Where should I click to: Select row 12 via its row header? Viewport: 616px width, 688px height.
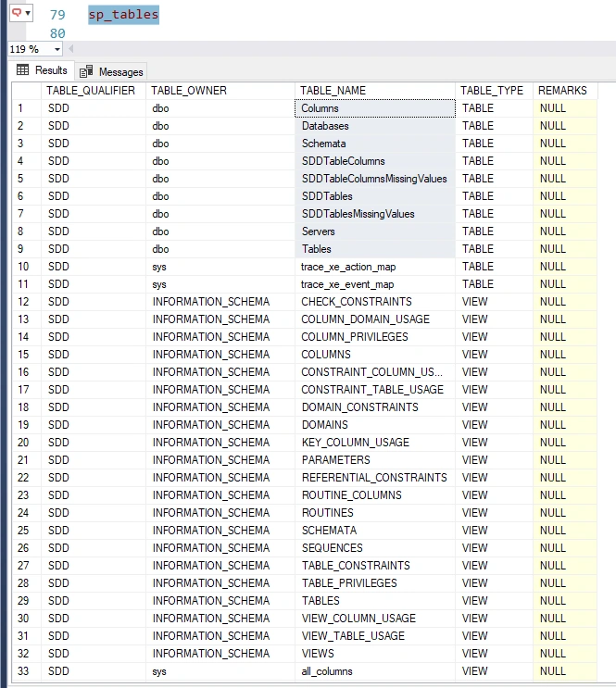(26, 302)
